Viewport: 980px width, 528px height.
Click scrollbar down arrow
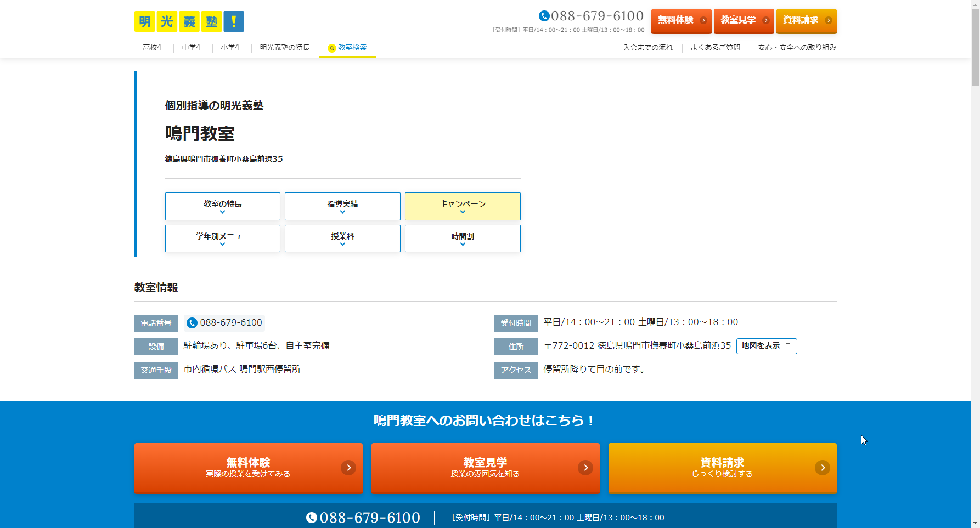point(975,523)
